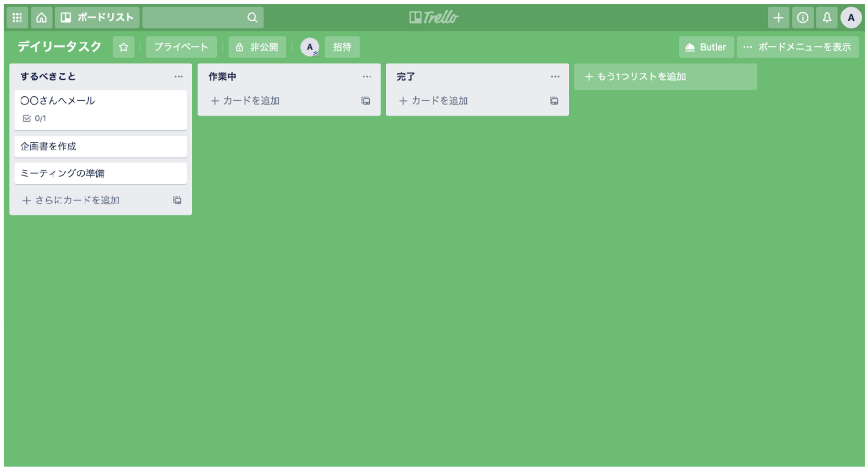The width and height of the screenshot is (868, 470).
Task: Click card template icon in 完了 list
Action: coord(554,101)
